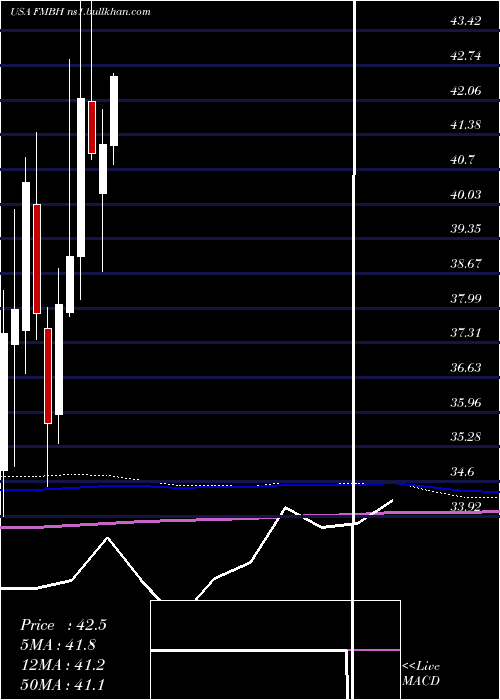Click the 41.38 price axis label
The image size is (500, 700).
[x=465, y=125]
